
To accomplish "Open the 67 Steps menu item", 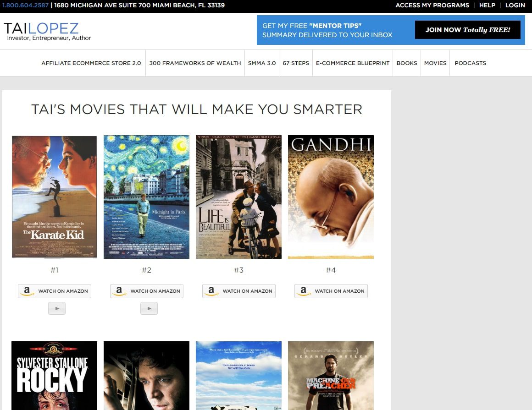I will click(x=296, y=63).
